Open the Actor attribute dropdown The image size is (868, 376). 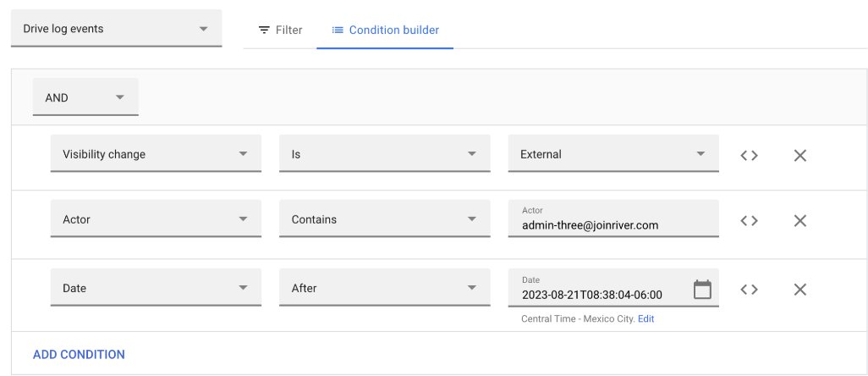[156, 219]
